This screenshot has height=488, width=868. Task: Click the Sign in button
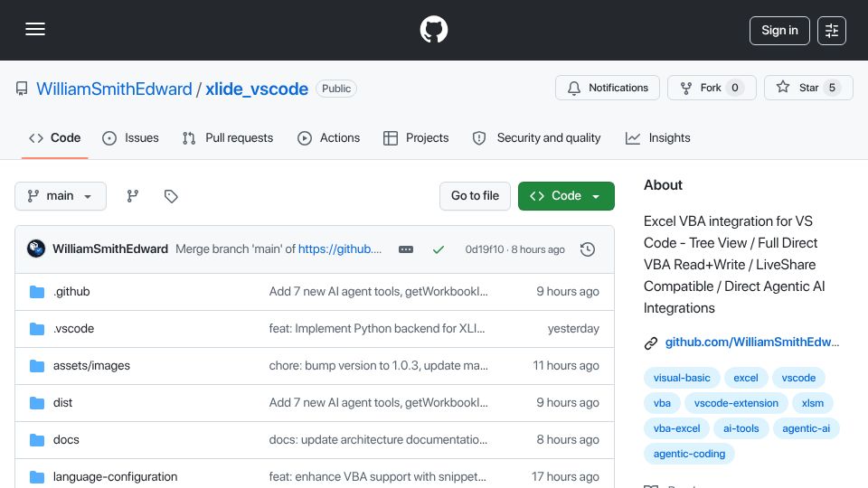(x=779, y=31)
